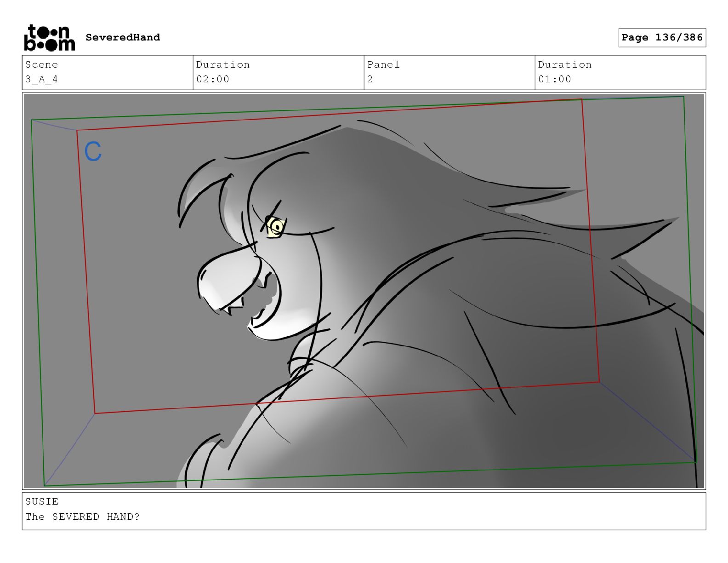Image resolution: width=728 pixels, height=563 pixels.
Task: Click the storyboard panel drawing of Susie
Action: (x=364, y=291)
